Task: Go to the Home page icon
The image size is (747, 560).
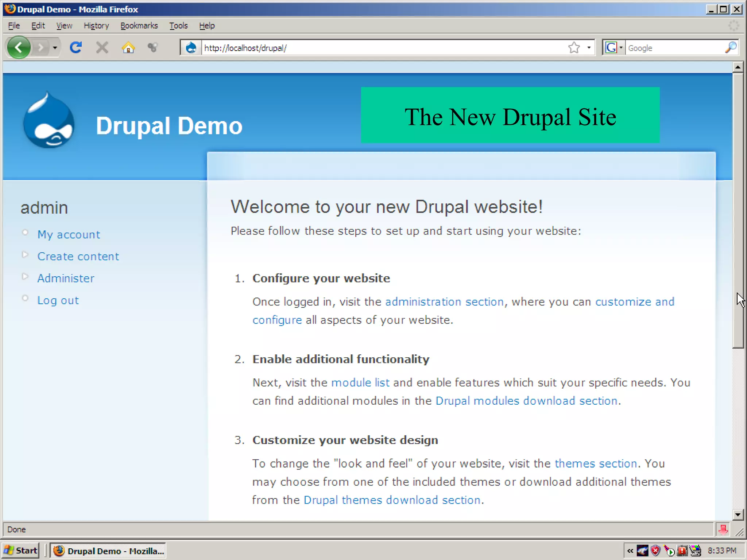Action: (x=128, y=47)
